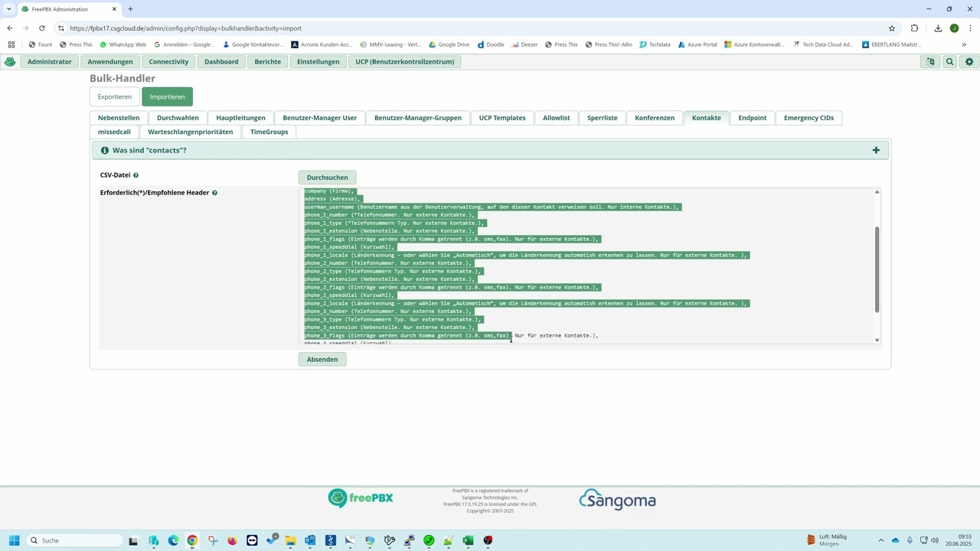Open the Chrome profile avatar
980x551 pixels.
coord(954,28)
